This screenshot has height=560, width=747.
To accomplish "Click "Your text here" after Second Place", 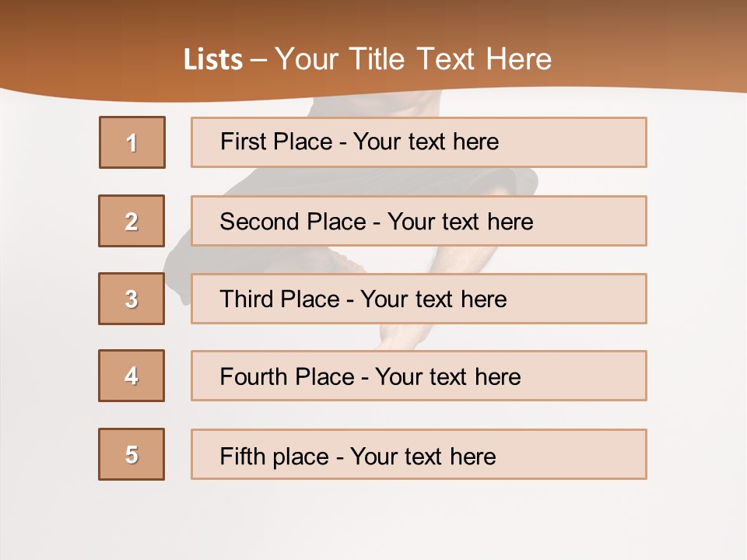I will click(x=460, y=222).
